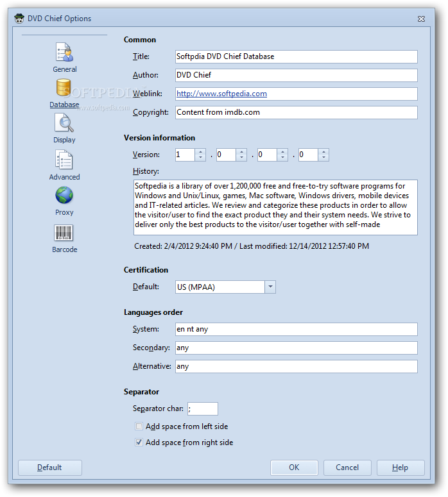The width and height of the screenshot is (448, 497).
Task: Click the fourth version number box
Action: click(308, 155)
